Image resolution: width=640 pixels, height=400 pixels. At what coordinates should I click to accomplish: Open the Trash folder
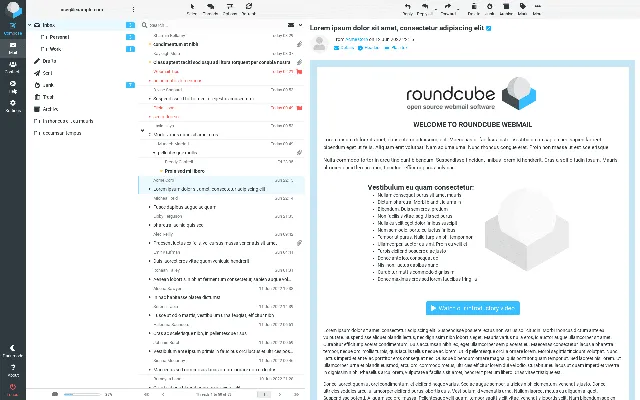coord(81,97)
